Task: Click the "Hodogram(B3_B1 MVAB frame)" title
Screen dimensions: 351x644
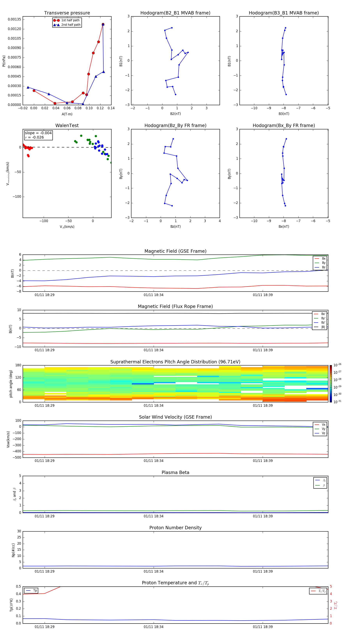Action: [x=284, y=13]
